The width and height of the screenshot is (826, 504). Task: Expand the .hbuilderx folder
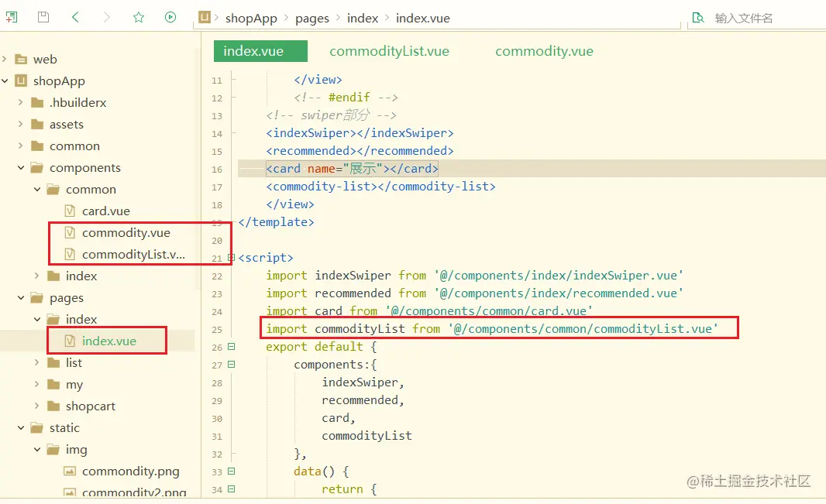pos(21,102)
